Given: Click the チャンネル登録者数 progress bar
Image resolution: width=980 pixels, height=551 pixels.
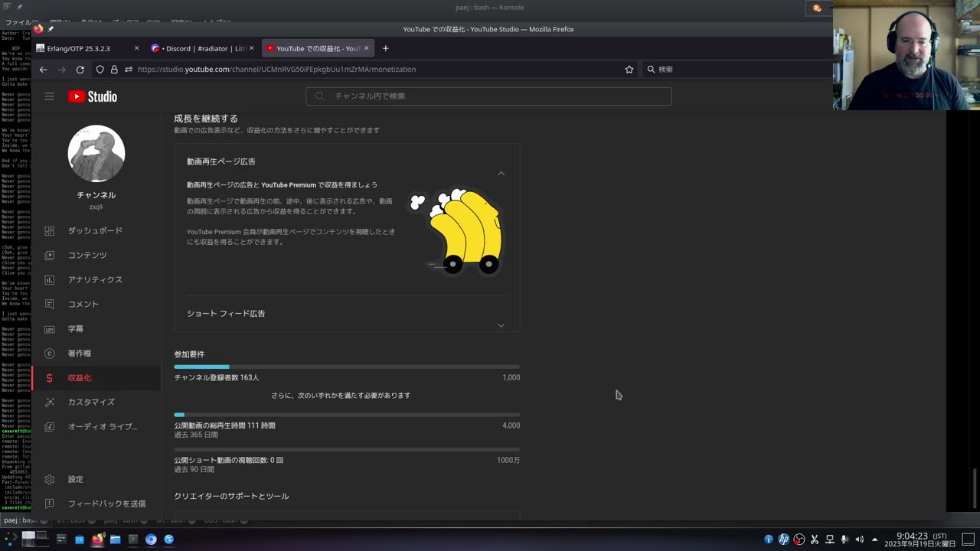Looking at the screenshot, I should click(x=347, y=367).
